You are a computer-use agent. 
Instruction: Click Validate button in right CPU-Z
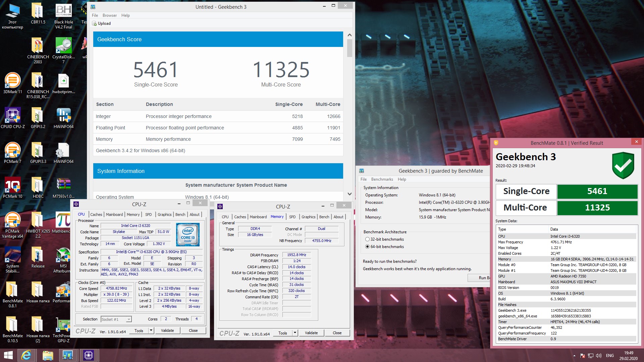click(311, 333)
